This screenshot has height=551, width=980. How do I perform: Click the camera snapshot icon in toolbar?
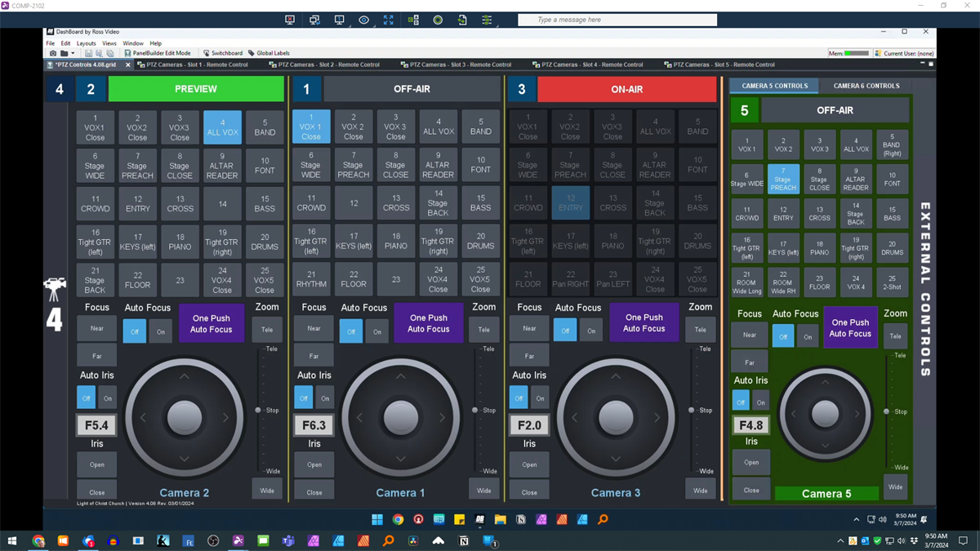click(53, 53)
